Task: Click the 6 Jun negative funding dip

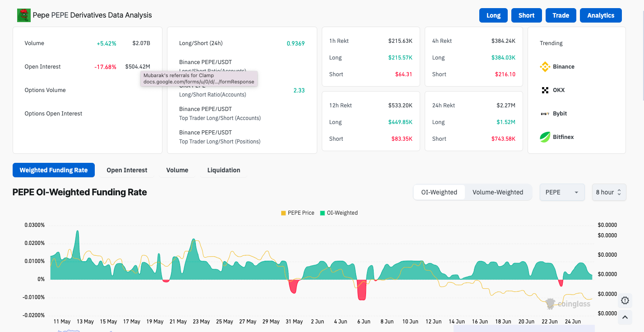Action: [361, 290]
